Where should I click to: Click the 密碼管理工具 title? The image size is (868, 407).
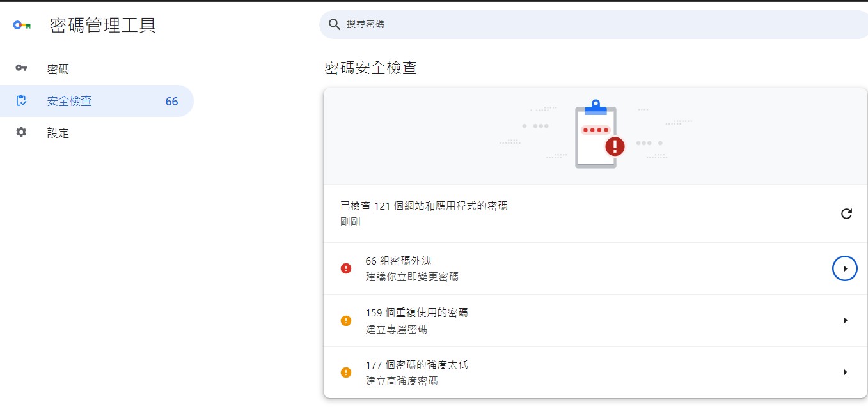point(103,25)
